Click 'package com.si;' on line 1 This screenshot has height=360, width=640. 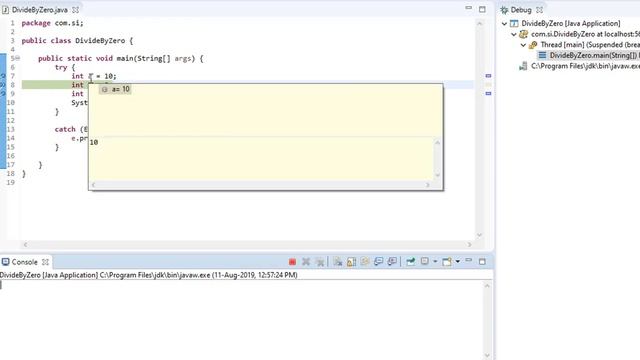point(52,23)
